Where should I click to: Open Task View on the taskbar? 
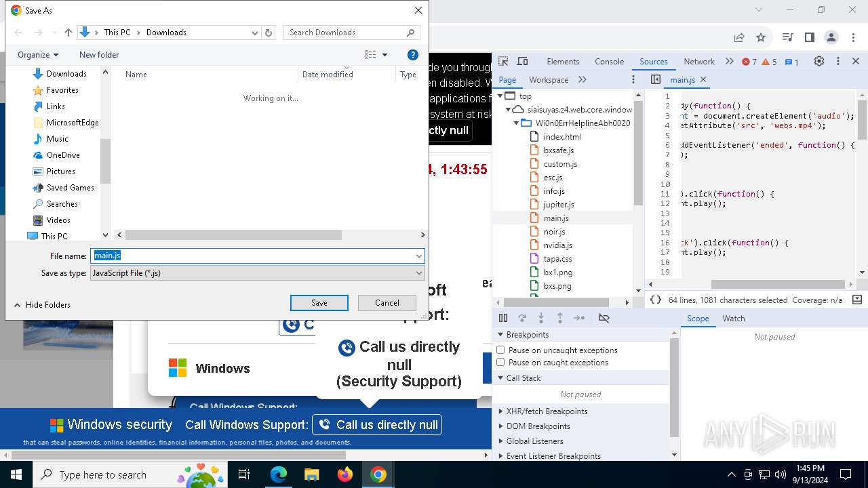[244, 474]
